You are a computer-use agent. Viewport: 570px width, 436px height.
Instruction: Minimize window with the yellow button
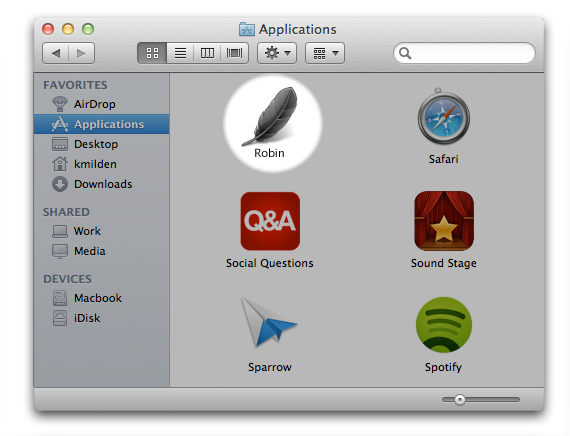68,29
